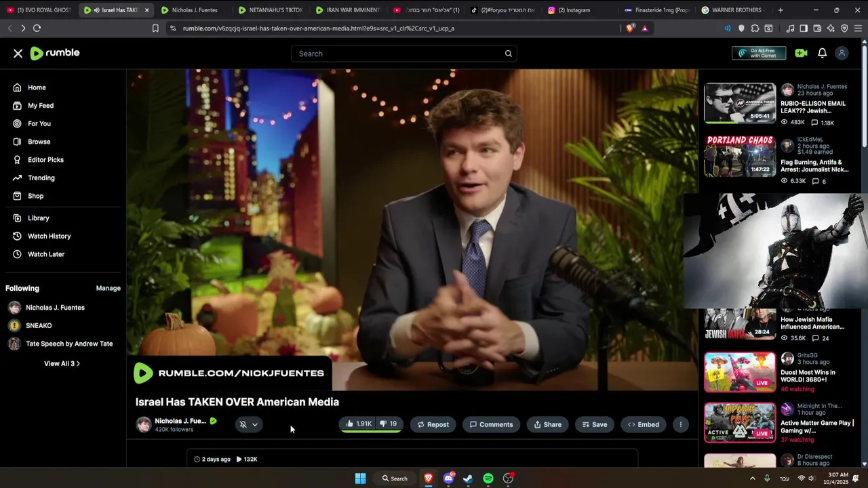Save the video with Save button
The width and height of the screenshot is (868, 488).
tap(595, 424)
